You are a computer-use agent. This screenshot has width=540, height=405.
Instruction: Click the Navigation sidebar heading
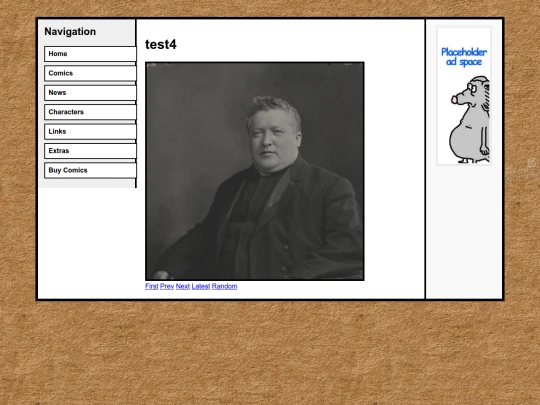[x=70, y=32]
